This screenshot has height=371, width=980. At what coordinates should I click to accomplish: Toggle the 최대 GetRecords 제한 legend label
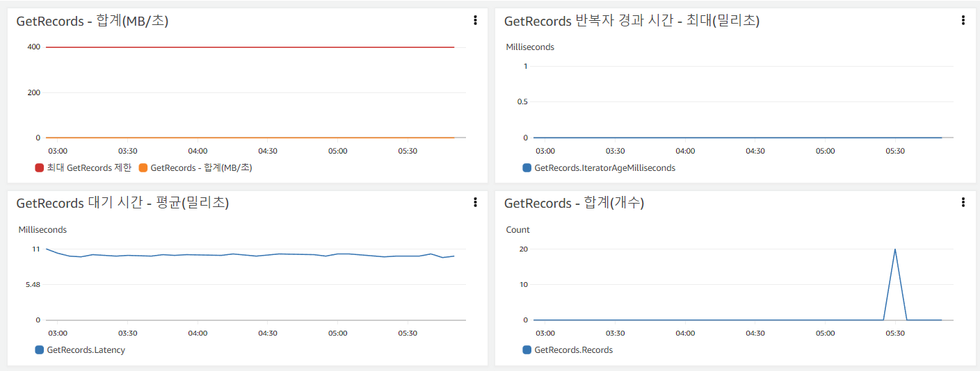(x=89, y=167)
